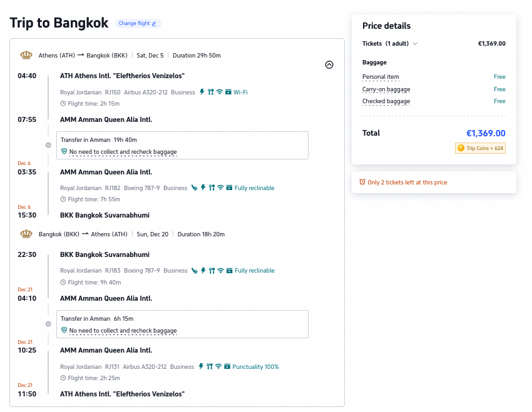Click the Wi-Fi signal icon on flight RJ150
This screenshot has width=532, height=412.
pyautogui.click(x=220, y=92)
